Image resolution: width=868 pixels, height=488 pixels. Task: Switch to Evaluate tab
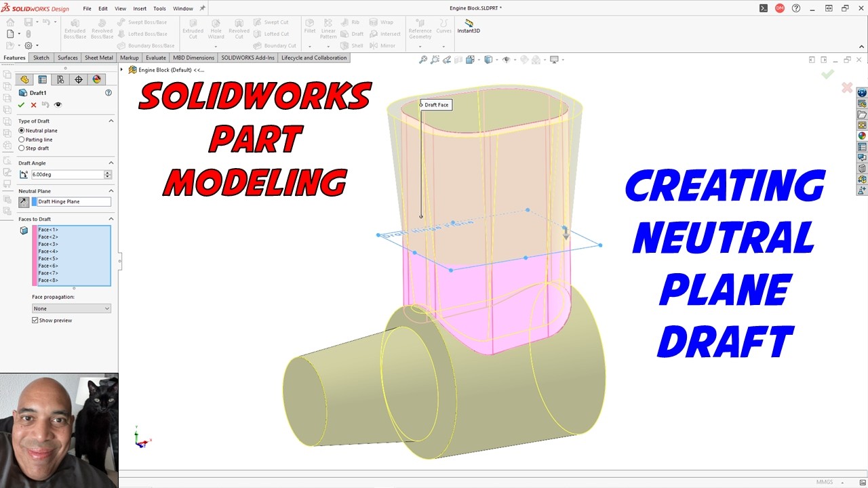tap(156, 58)
